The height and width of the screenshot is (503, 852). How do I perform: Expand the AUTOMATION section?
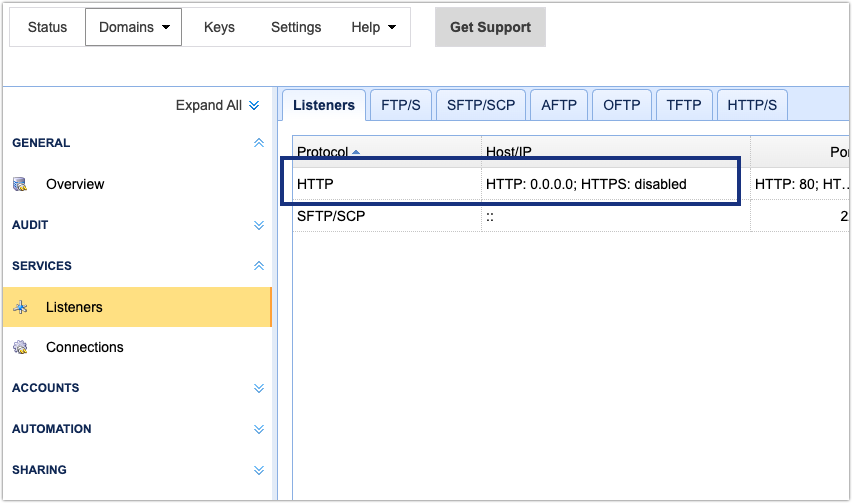tap(259, 429)
